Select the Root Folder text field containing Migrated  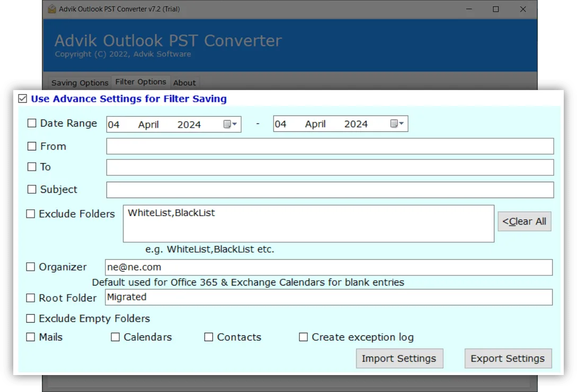pyautogui.click(x=329, y=297)
